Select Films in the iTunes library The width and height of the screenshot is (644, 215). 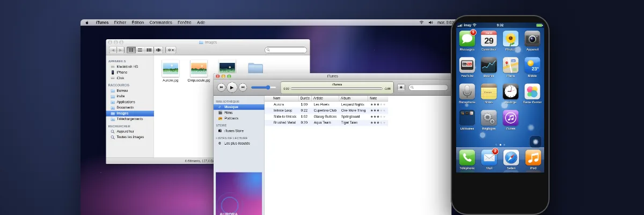(239, 112)
